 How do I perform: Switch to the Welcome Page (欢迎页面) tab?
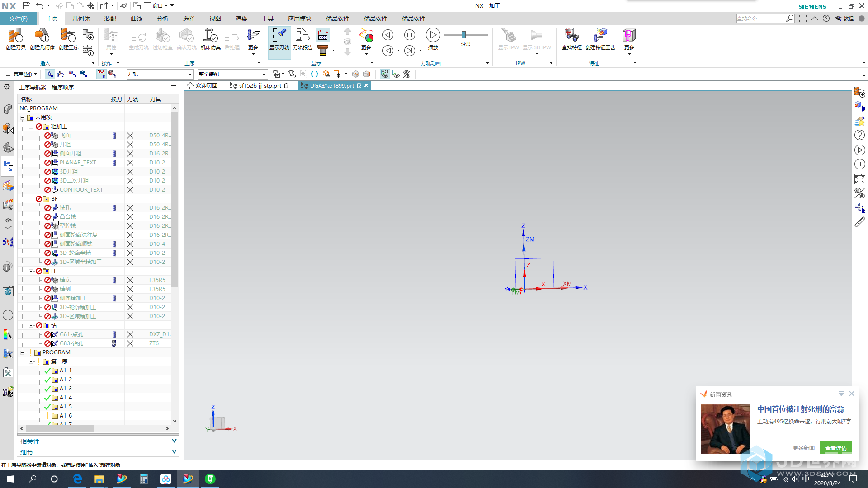click(203, 85)
